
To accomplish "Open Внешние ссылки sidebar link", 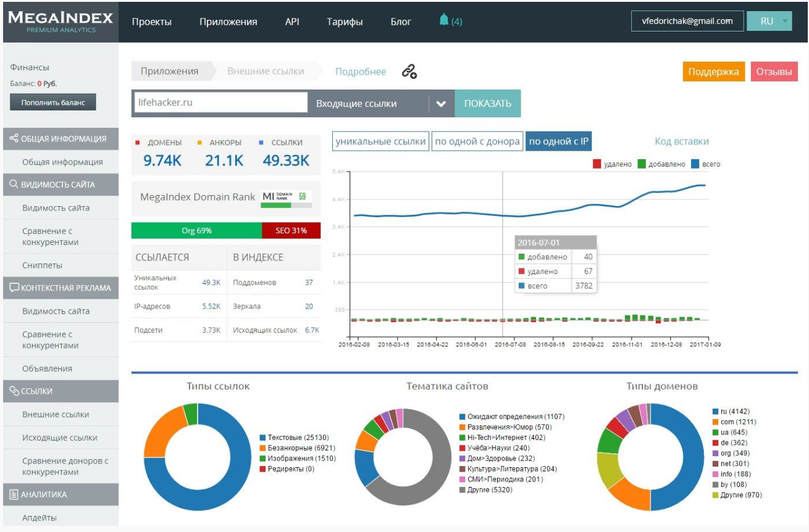I will pos(56,414).
